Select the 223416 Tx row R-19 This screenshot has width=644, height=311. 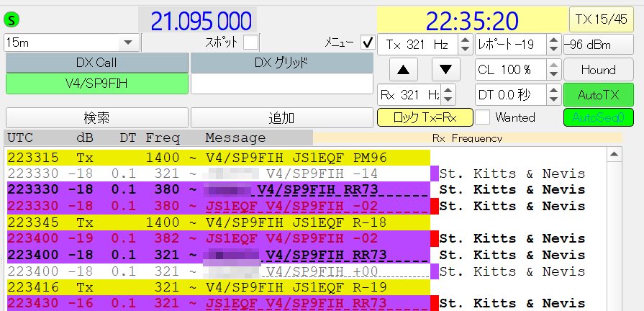(219, 287)
